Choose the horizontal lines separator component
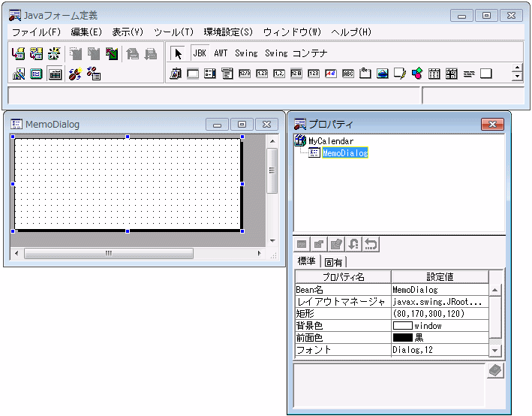This screenshot has height=416, width=532. click(x=469, y=74)
